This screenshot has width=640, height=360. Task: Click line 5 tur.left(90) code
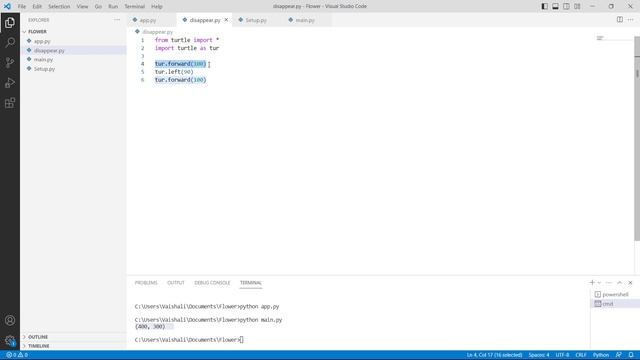coord(174,72)
